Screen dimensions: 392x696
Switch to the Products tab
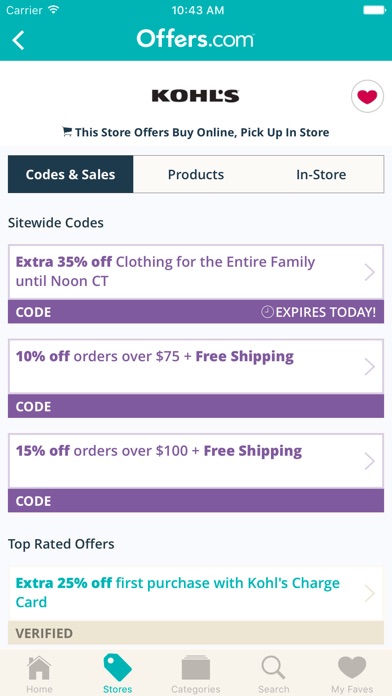(196, 174)
